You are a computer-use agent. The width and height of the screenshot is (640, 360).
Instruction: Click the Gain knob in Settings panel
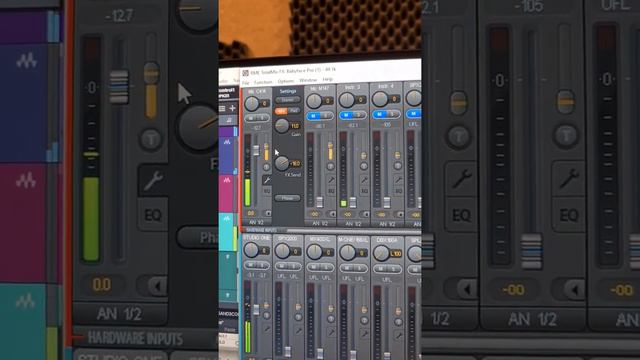tap(282, 126)
